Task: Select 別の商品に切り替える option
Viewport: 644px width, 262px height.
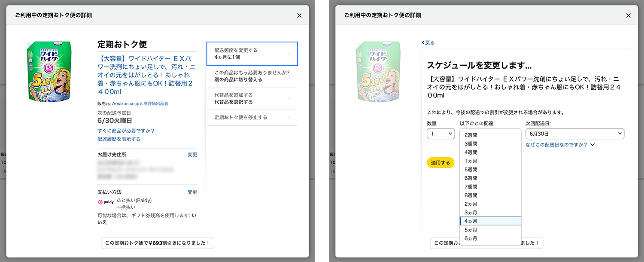Action: point(252,76)
